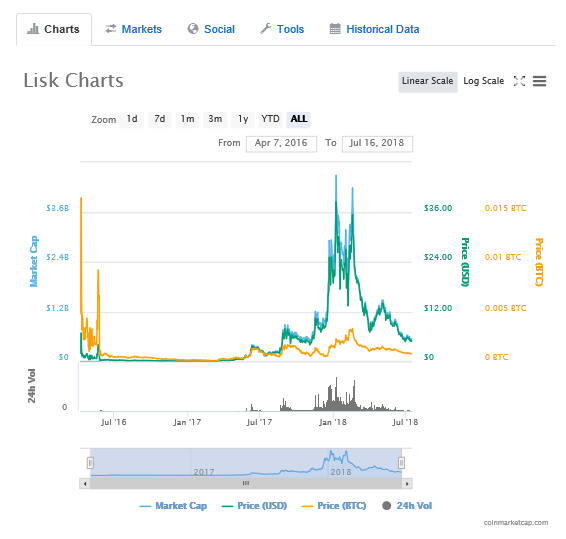566x539 pixels.
Task: Click the navigator scrollbar center grip
Action: [x=246, y=483]
